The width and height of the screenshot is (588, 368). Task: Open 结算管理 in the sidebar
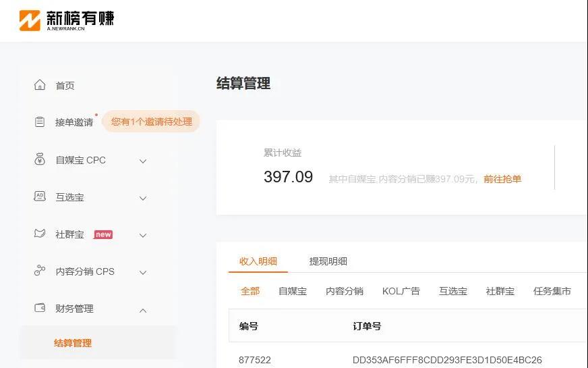tap(73, 343)
